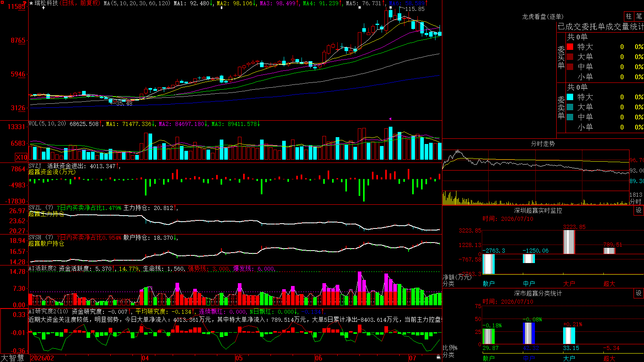The image size is (644, 362).
Task: Click the lock icon on the date axis
Action: coord(439,357)
